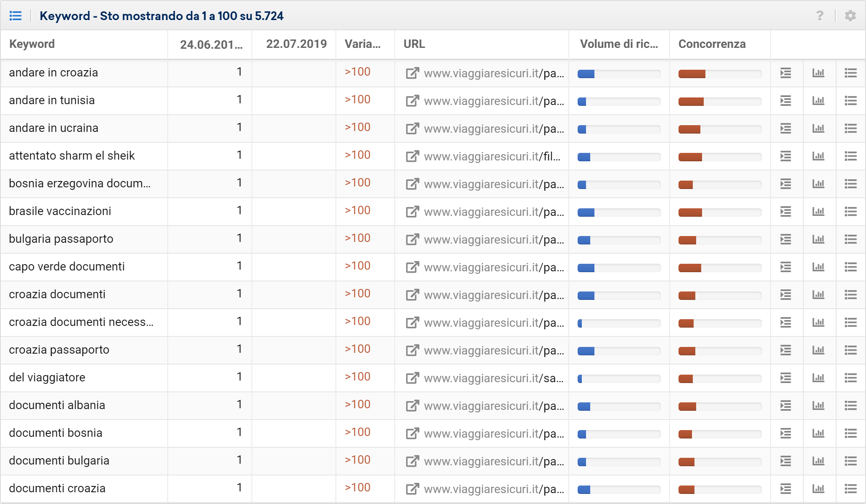The width and height of the screenshot is (866, 504).
Task: Open SERP list icon for documenti croazia
Action: coord(786,489)
